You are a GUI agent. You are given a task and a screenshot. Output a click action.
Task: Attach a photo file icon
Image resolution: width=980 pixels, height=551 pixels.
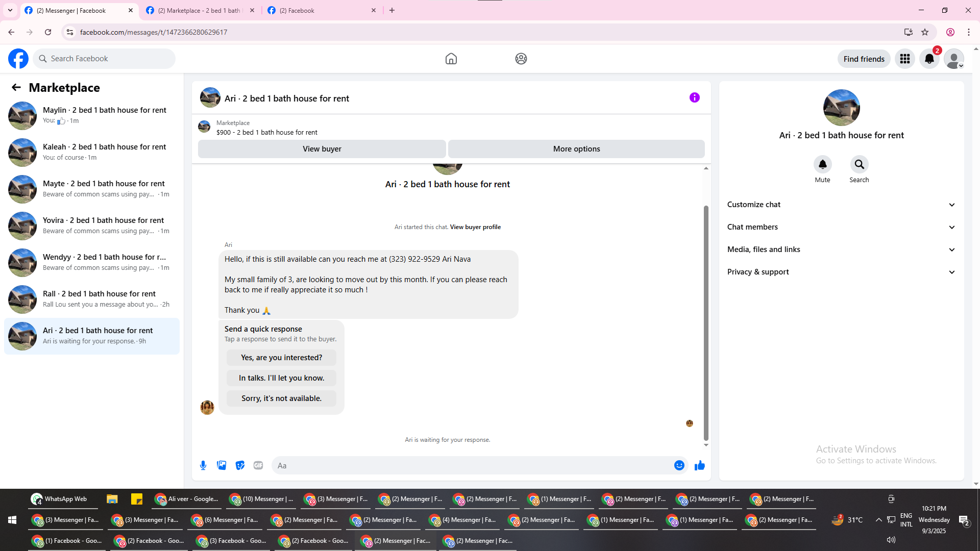222,465
